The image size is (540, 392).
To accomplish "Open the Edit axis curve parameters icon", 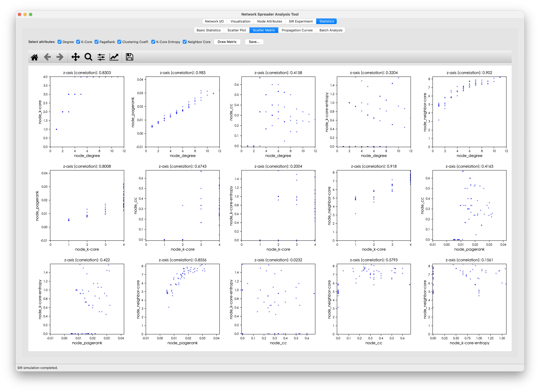I will point(114,57).
